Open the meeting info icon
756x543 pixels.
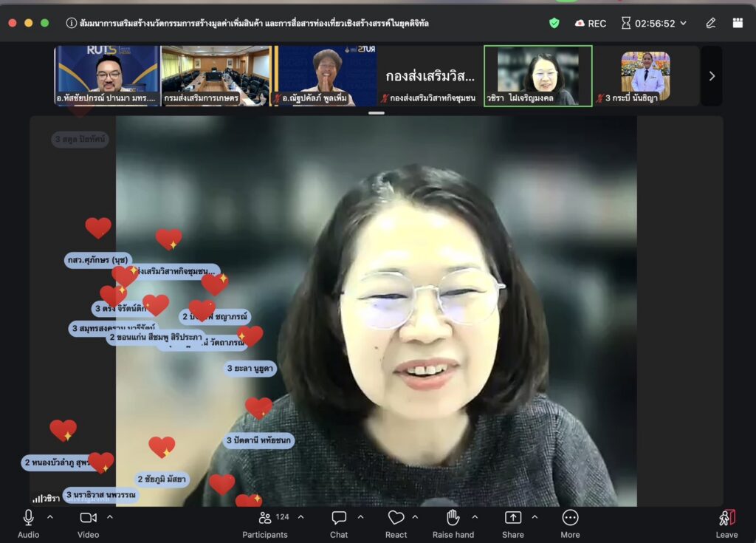tap(72, 23)
